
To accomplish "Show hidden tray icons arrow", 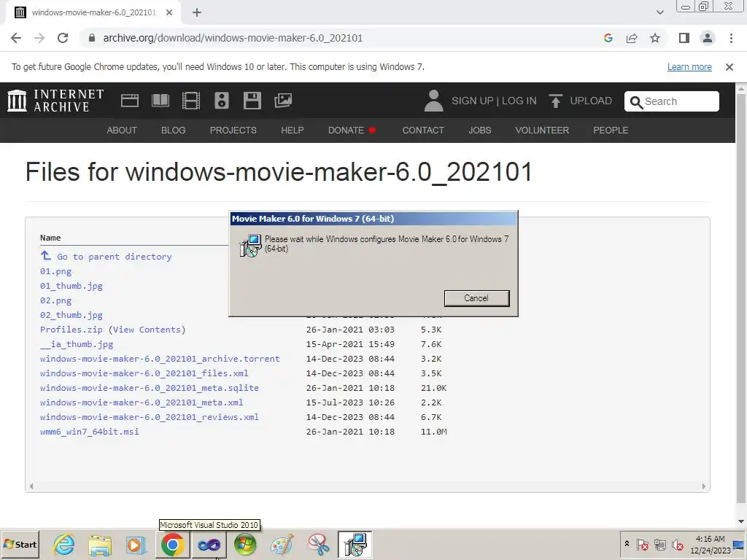I will click(627, 543).
